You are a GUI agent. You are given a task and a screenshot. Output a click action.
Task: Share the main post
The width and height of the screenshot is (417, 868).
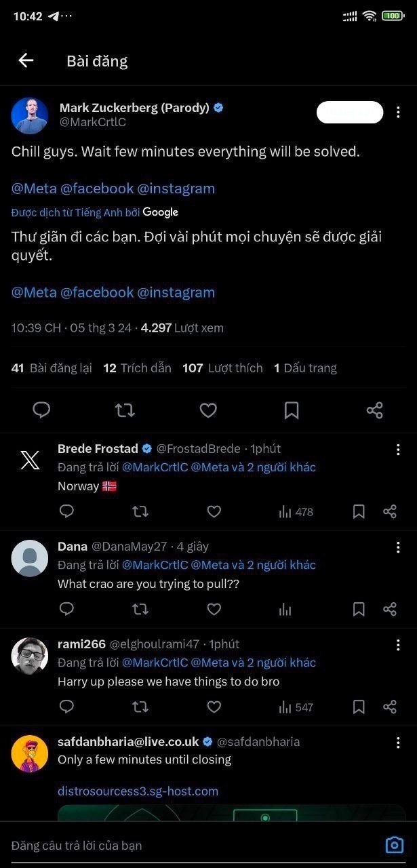click(x=374, y=410)
